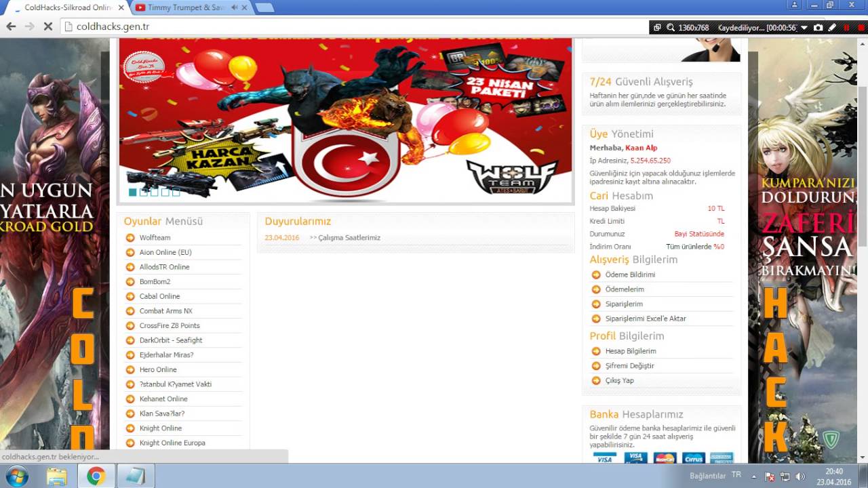This screenshot has width=868, height=488.
Task: Click the arrow icon beside Ödeme Bildirimi
Action: click(x=596, y=274)
